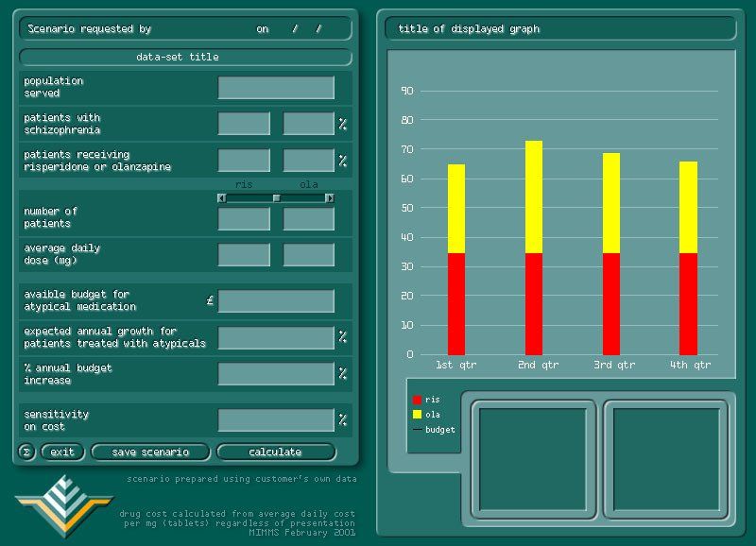Image resolution: width=756 pixels, height=546 pixels.
Task: Click the title of displayed graph bar
Action: (x=560, y=29)
